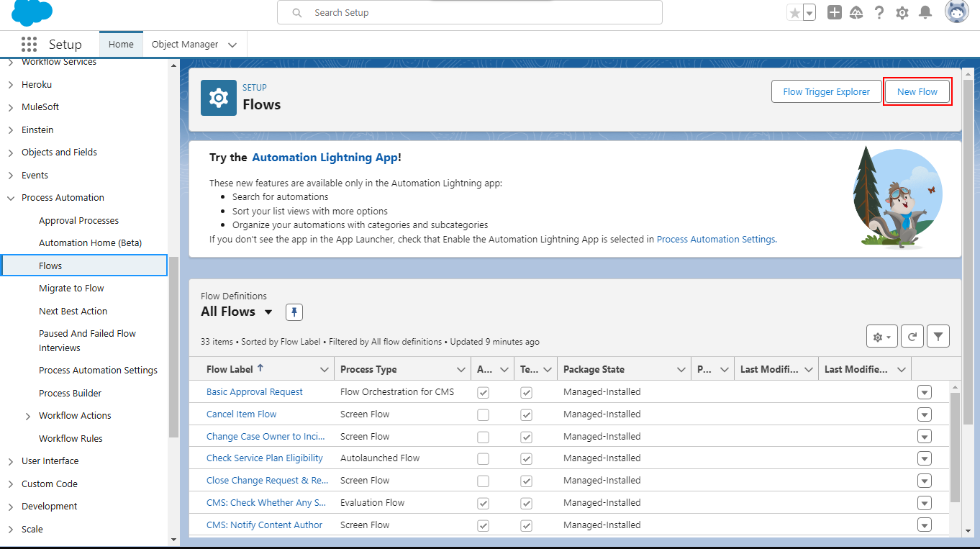Open the Notifications bell
This screenshot has width=980, height=549.
pos(925,12)
